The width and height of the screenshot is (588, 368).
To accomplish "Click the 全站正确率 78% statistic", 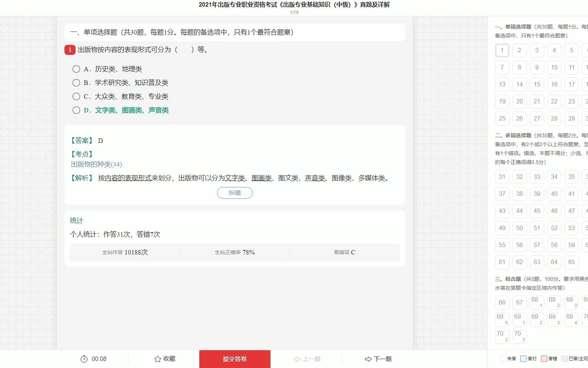I will click(235, 252).
